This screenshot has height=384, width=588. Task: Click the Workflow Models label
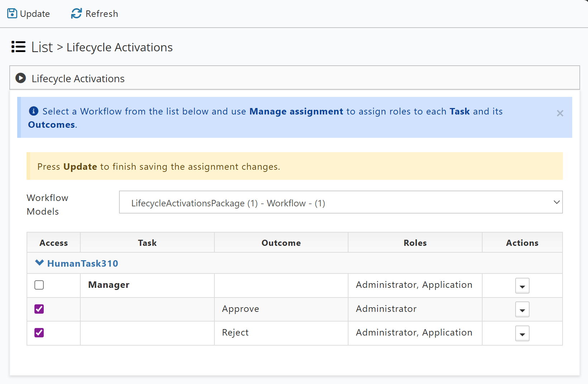pos(47,205)
